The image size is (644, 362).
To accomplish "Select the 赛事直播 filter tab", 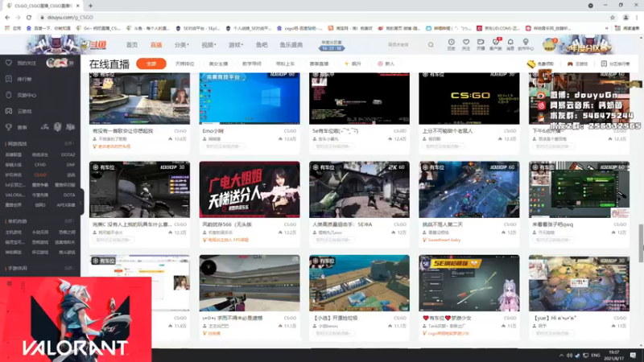I will point(319,64).
